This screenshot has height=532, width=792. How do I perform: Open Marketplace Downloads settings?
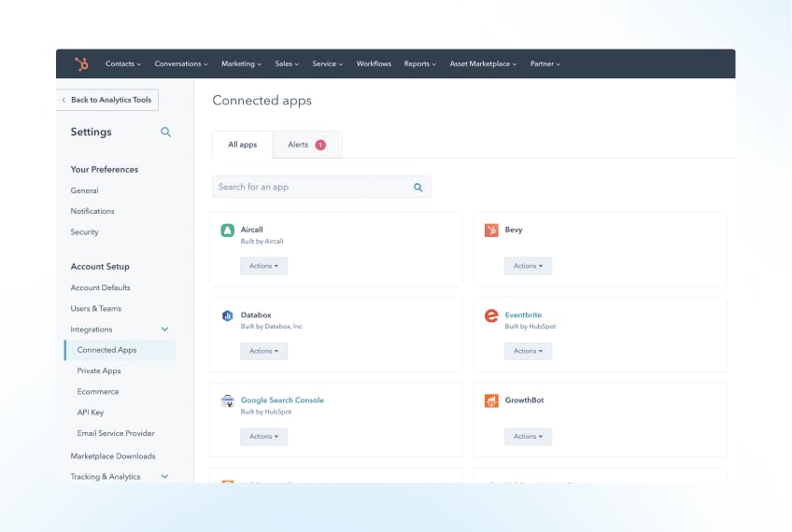point(113,456)
